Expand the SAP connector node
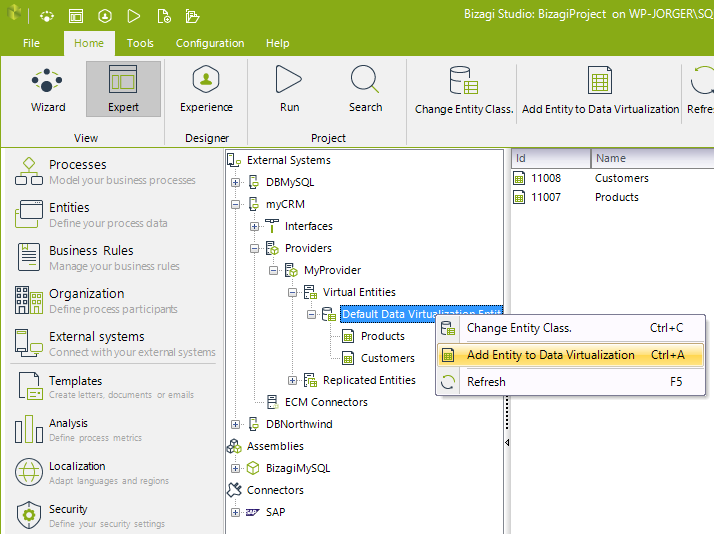This screenshot has width=714, height=534. (x=235, y=512)
